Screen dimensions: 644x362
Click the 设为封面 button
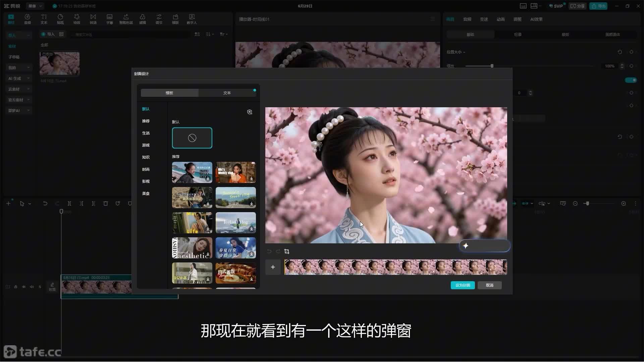pyautogui.click(x=463, y=285)
